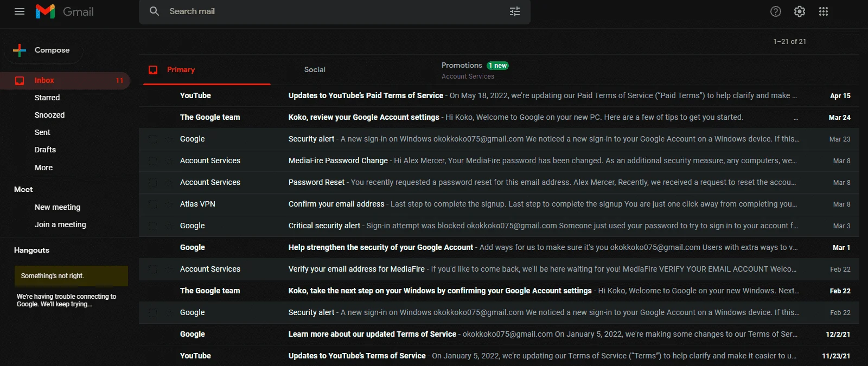
Task: Open the 'Password Reset' email
Action: click(x=499, y=182)
